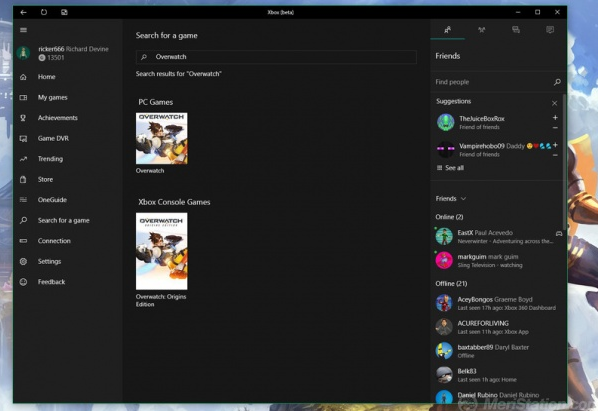View Trending page
The width and height of the screenshot is (598, 411).
pyautogui.click(x=50, y=159)
